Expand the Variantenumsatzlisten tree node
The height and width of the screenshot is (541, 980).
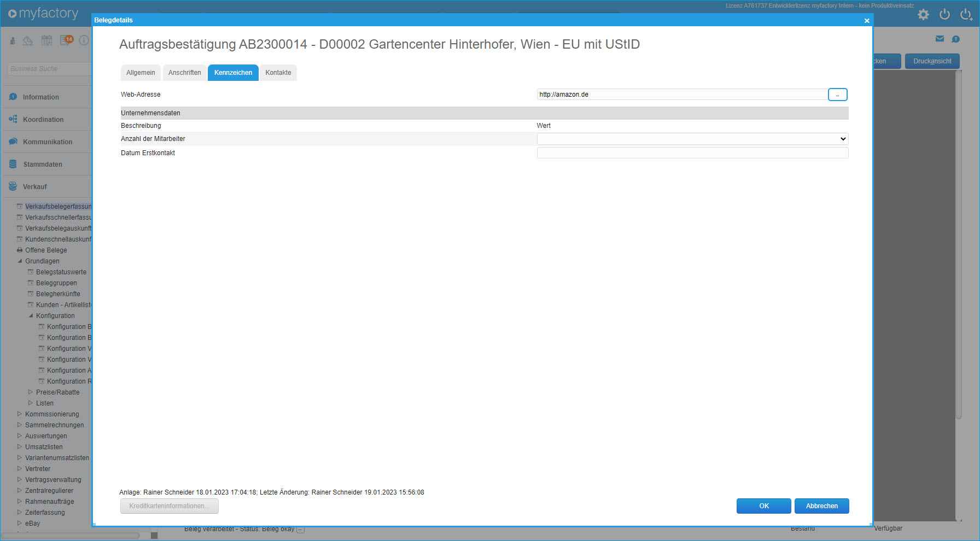click(x=20, y=458)
